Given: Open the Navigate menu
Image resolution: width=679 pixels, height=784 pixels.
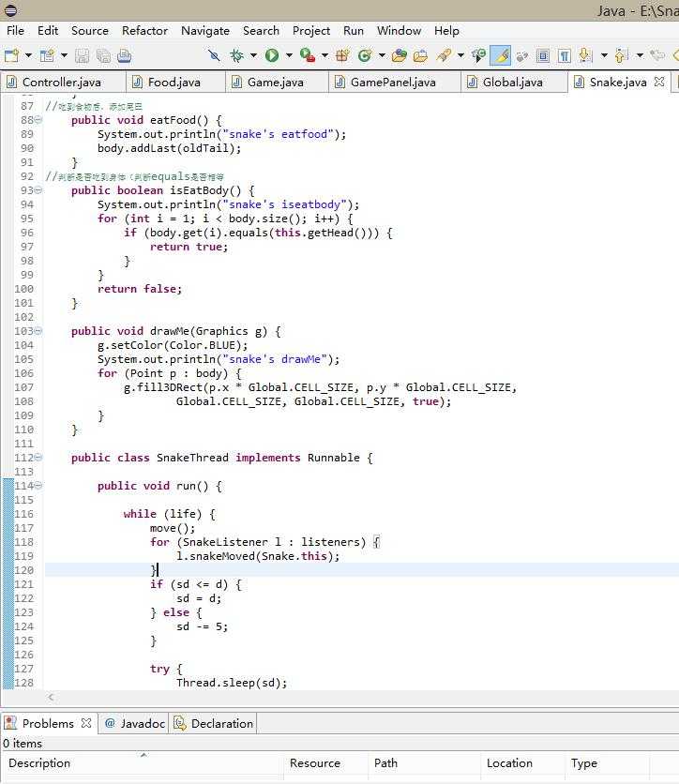Looking at the screenshot, I should coord(205,31).
